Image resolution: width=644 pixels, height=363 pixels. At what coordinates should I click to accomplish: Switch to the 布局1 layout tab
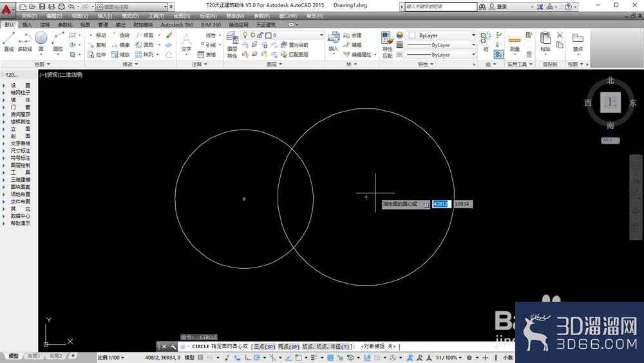33,356
